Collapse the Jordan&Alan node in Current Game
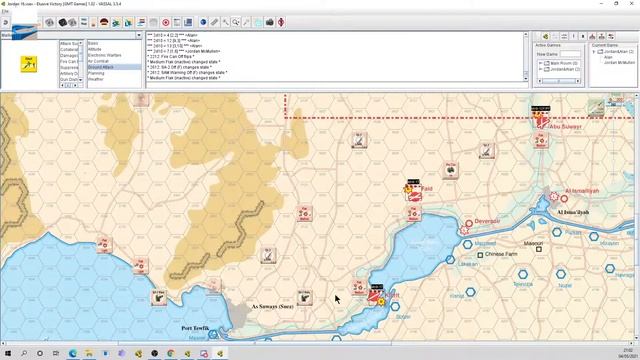 (x=594, y=52)
